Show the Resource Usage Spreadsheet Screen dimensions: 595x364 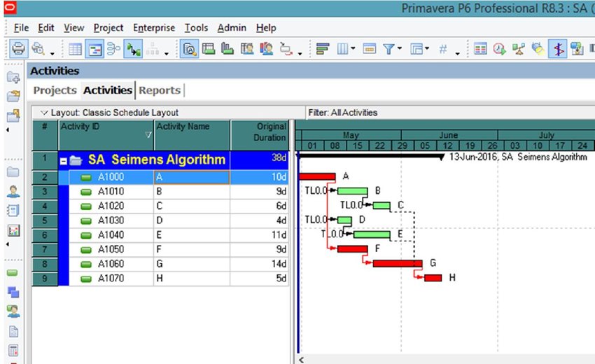click(247, 49)
